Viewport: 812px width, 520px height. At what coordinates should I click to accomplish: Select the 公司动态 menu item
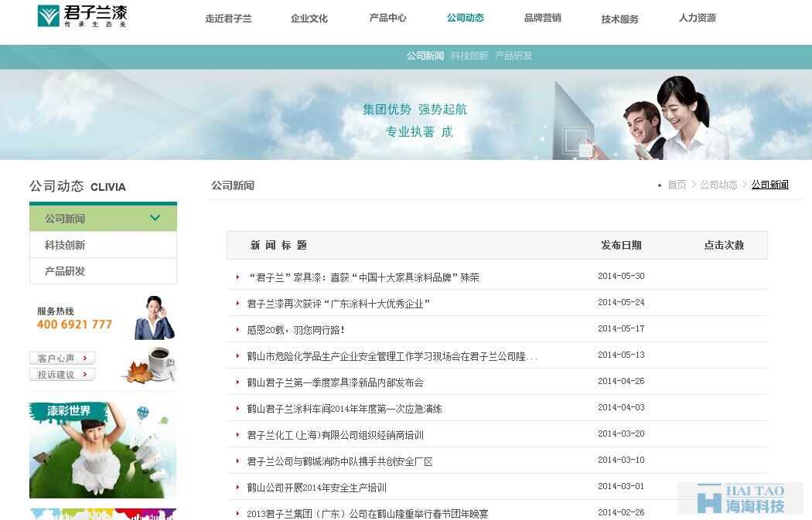(466, 18)
